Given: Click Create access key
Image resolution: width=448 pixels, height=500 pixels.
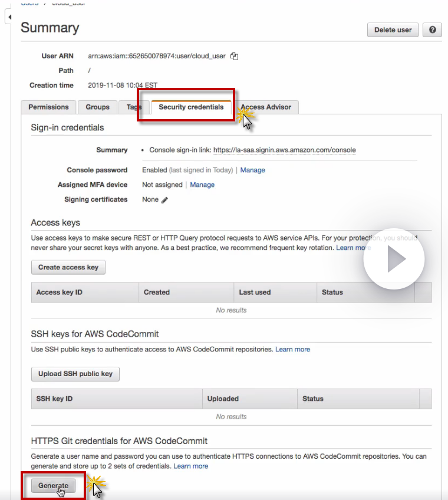Looking at the screenshot, I should (68, 267).
